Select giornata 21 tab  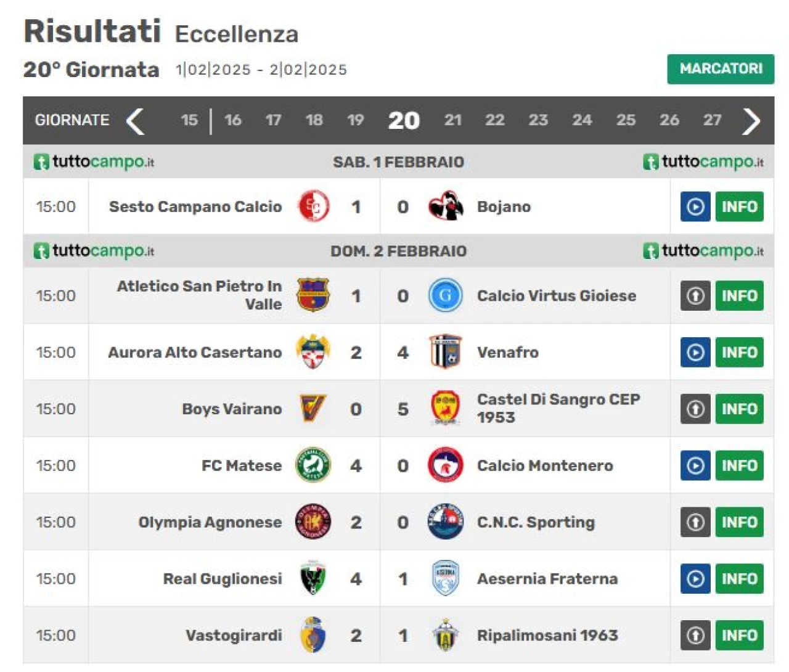point(453,120)
